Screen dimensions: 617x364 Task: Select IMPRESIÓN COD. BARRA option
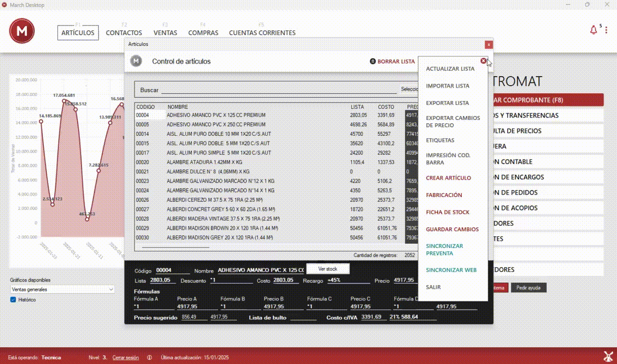pyautogui.click(x=448, y=159)
